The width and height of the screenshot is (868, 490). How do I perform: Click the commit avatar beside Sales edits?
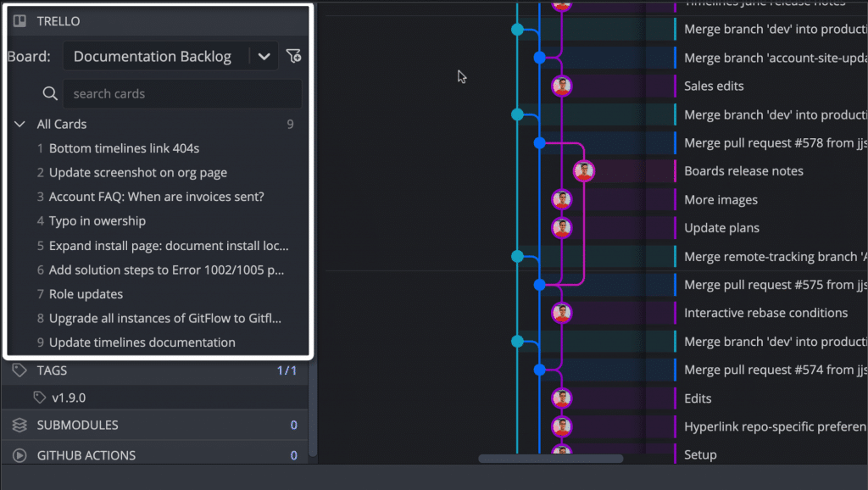tap(561, 86)
